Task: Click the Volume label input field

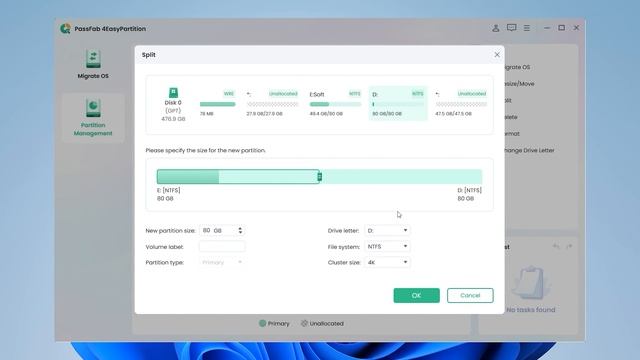Action: tap(222, 247)
